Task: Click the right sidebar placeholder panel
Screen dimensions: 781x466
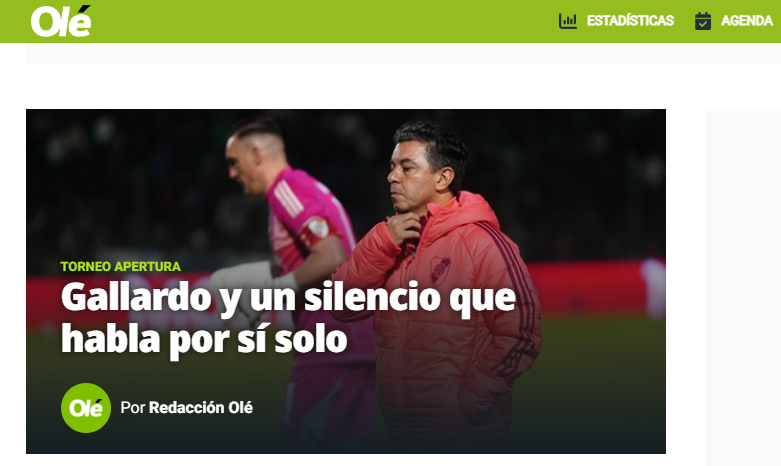Action: tap(743, 287)
